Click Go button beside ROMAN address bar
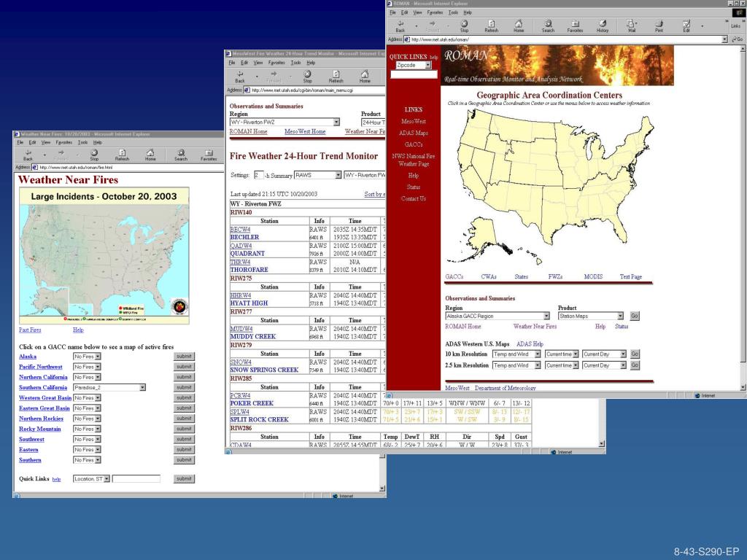This screenshot has height=560, width=747. point(737,39)
